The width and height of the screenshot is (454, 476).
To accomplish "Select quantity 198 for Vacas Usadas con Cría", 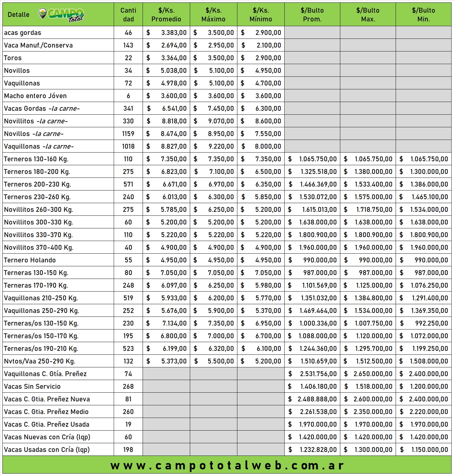I will pyautogui.click(x=128, y=450).
